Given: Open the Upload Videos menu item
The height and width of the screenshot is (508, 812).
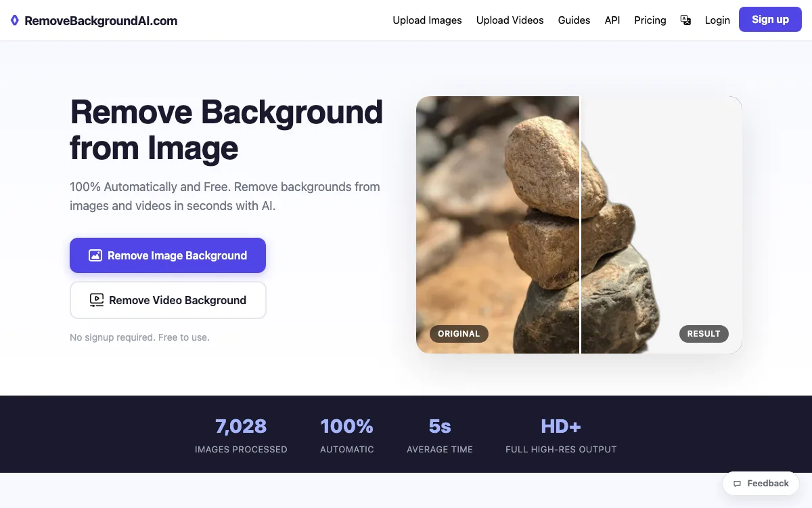Looking at the screenshot, I should 510,20.
